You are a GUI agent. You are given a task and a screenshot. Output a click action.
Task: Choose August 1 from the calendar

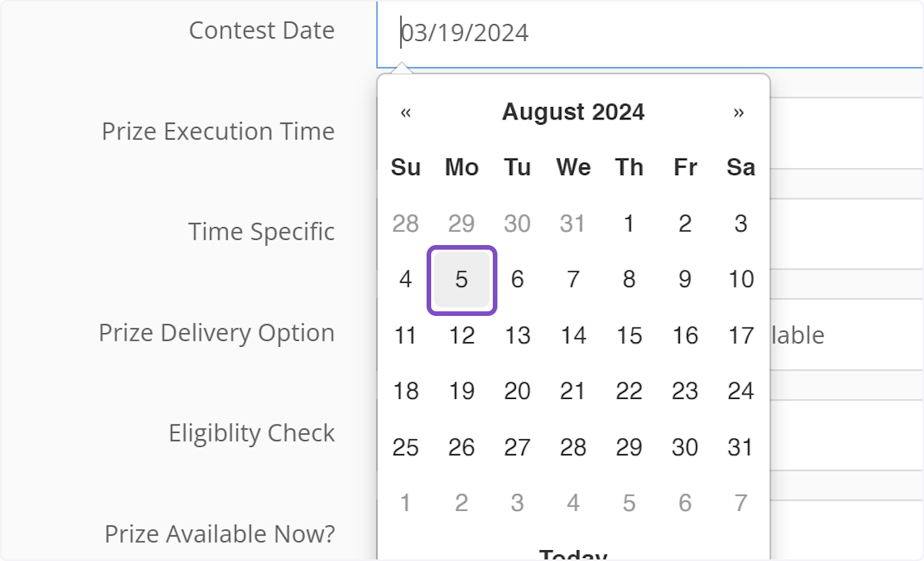(x=628, y=223)
